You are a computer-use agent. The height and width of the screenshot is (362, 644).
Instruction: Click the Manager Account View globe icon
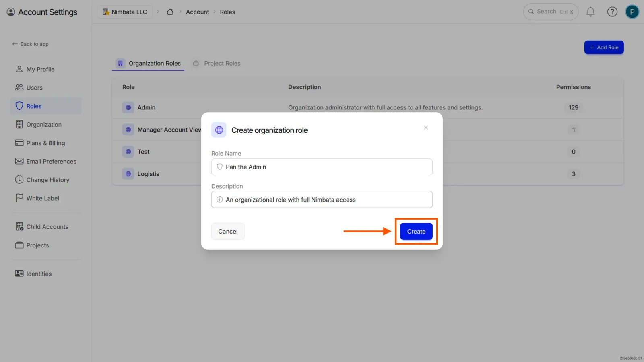(x=128, y=130)
